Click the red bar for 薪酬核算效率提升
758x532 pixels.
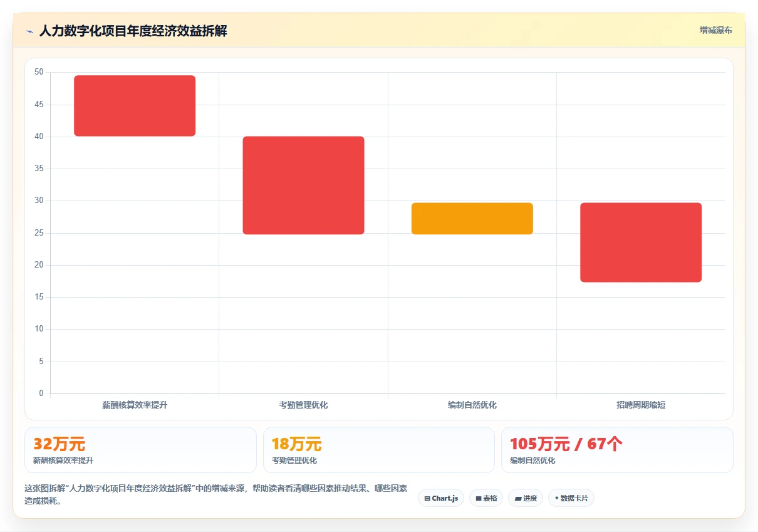[135, 106]
